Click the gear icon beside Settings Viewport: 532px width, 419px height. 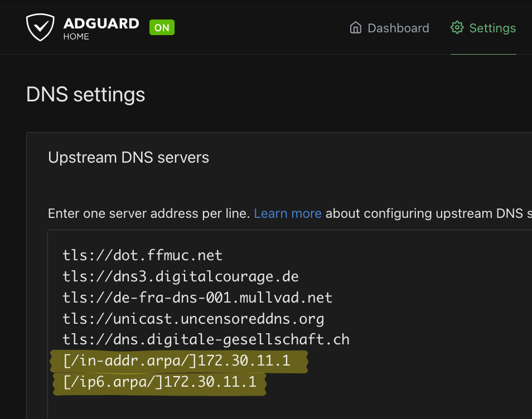click(457, 28)
